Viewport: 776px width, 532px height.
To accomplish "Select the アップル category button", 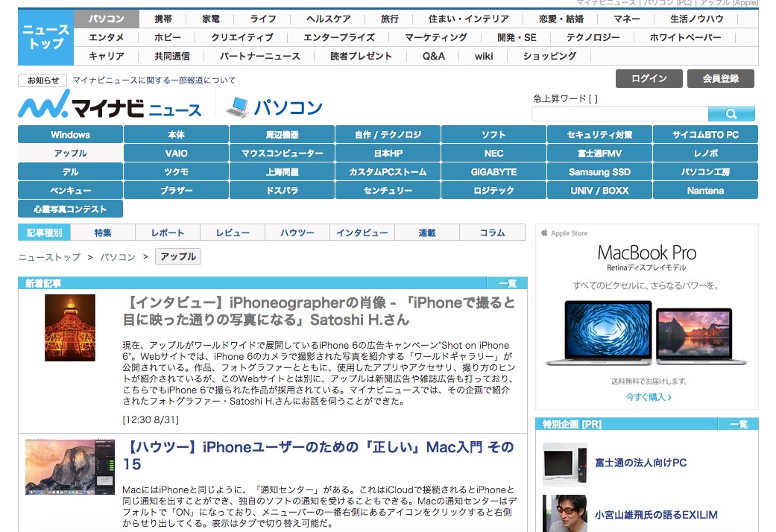I will pyautogui.click(x=70, y=153).
